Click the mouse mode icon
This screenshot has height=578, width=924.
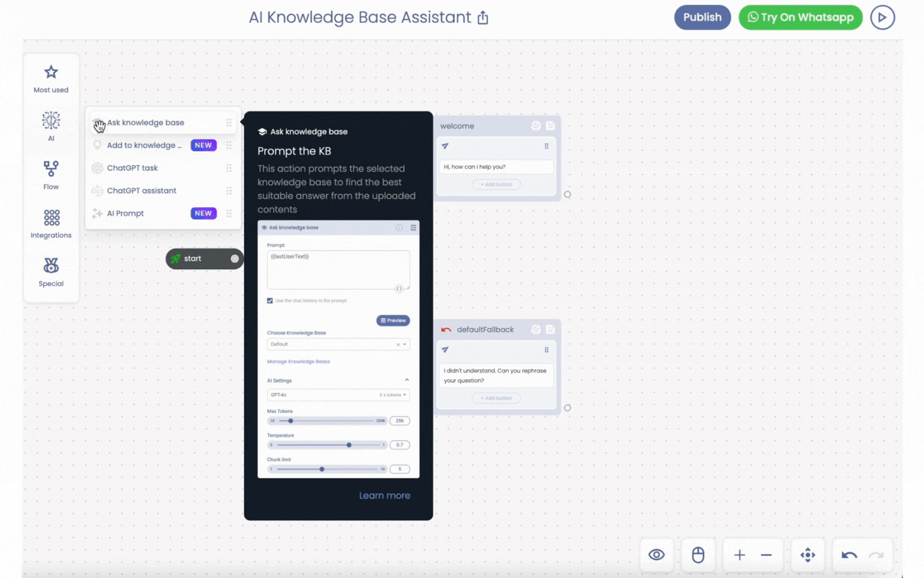click(x=698, y=555)
